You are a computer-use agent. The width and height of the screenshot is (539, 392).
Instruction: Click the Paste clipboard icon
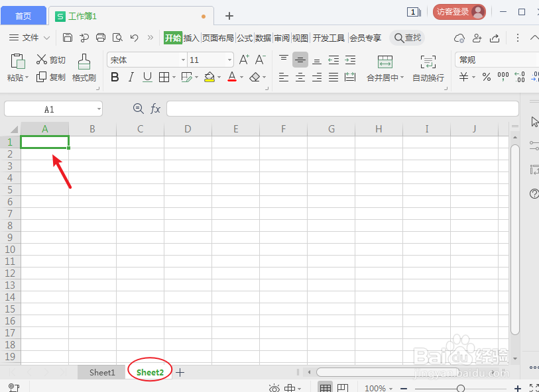17,62
